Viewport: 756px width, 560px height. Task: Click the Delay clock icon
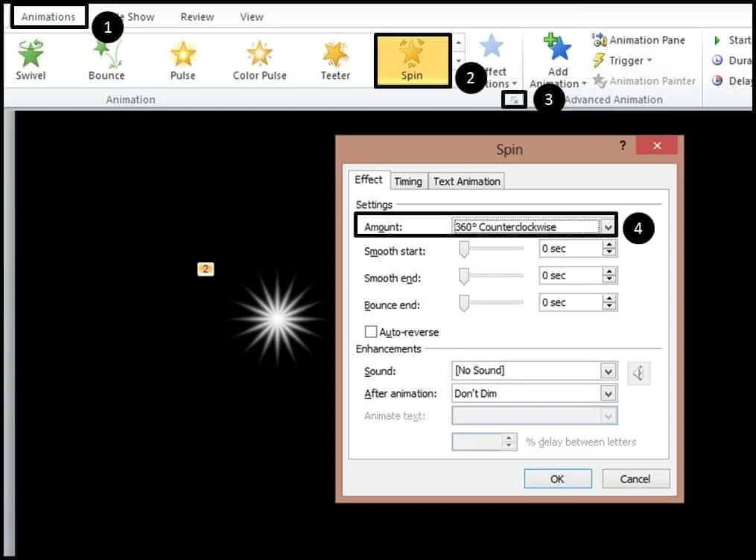point(717,80)
